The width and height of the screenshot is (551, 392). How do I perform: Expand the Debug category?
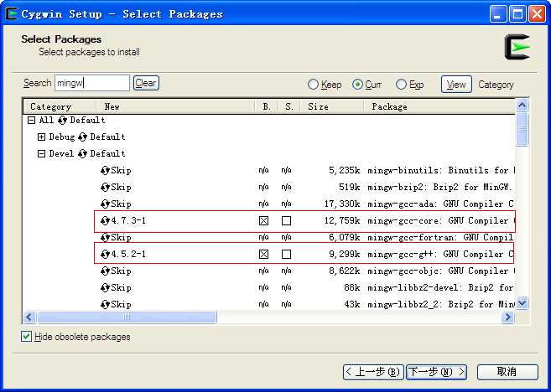click(x=41, y=137)
